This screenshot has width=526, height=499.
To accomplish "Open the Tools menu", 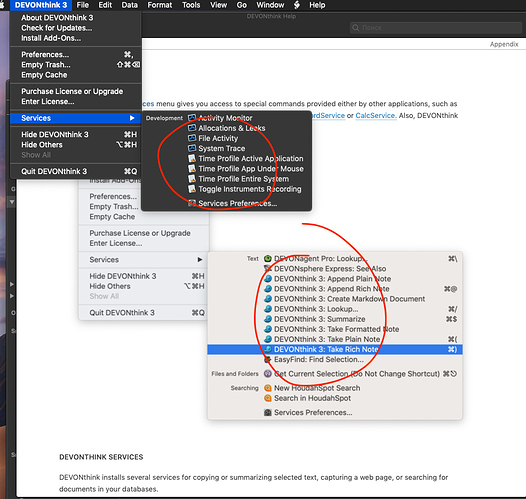I will coord(191,5).
